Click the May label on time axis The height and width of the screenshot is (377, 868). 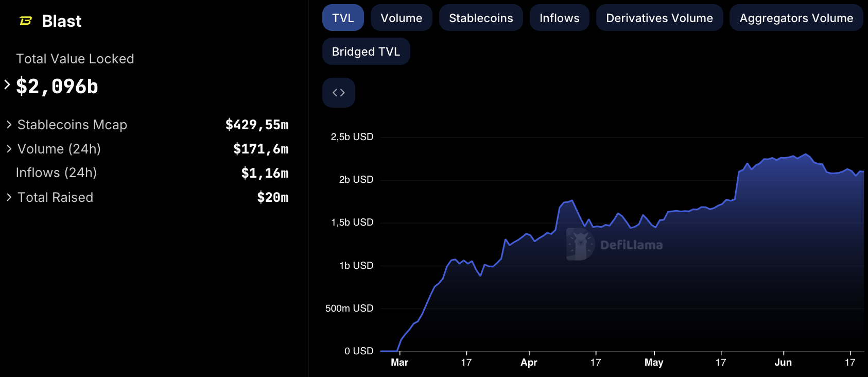click(x=654, y=363)
